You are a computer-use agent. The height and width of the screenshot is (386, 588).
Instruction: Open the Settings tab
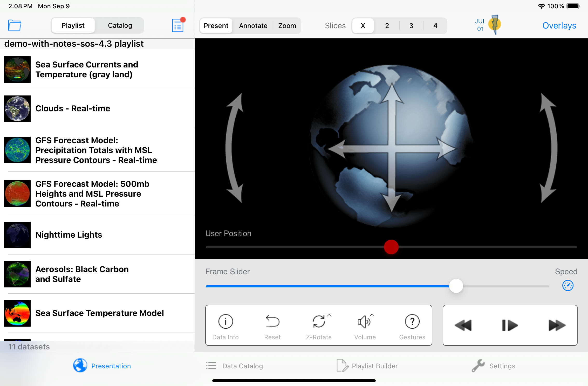pos(493,366)
